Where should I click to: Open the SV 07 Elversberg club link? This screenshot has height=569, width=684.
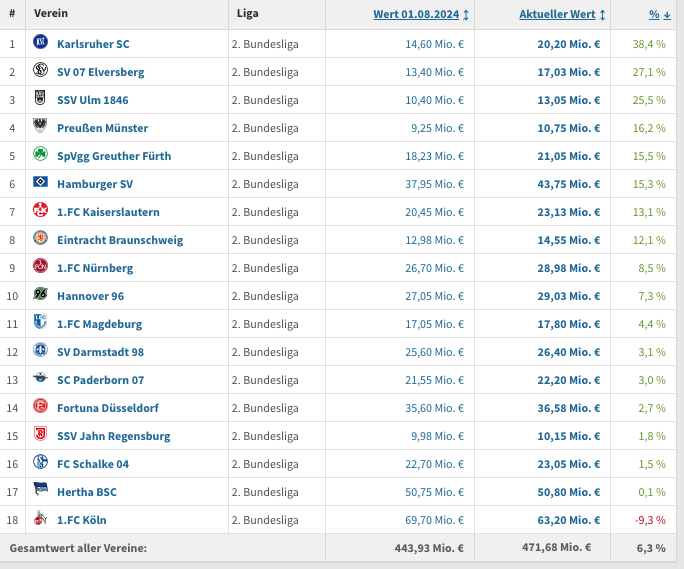tap(101, 72)
